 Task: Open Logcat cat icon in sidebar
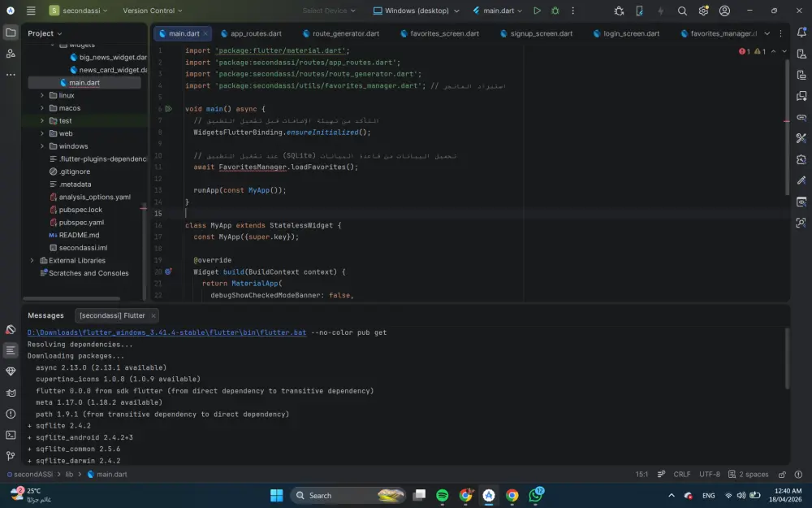tap(11, 393)
